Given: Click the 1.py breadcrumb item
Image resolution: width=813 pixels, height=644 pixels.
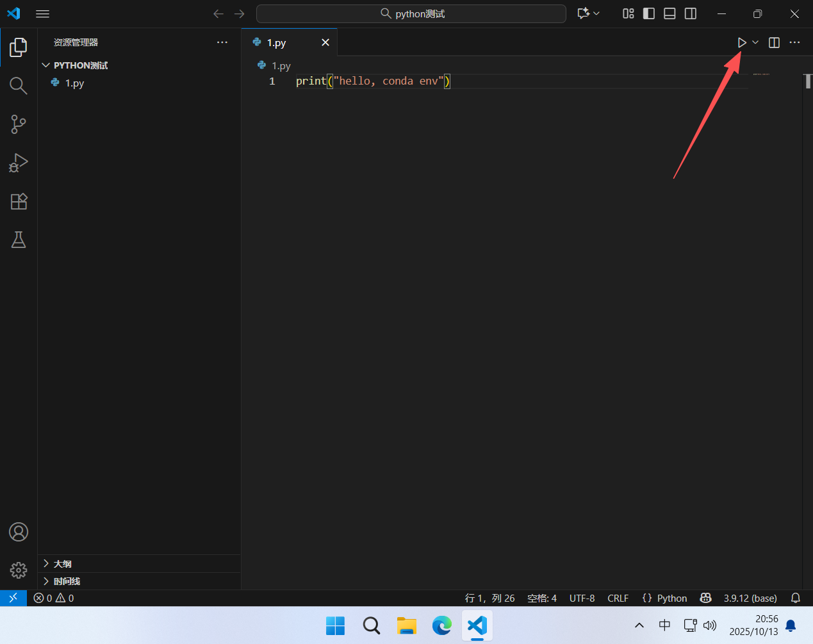Looking at the screenshot, I should click(274, 65).
